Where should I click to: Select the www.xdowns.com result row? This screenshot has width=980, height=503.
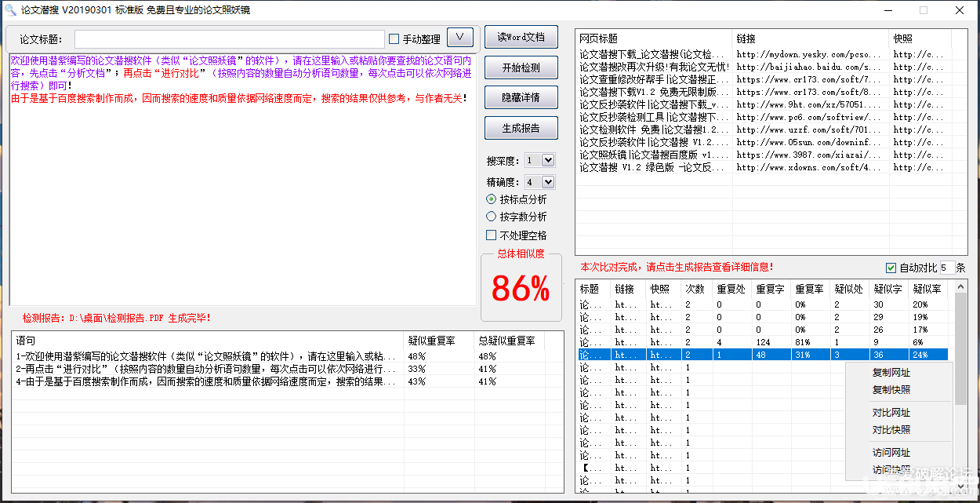point(764,167)
